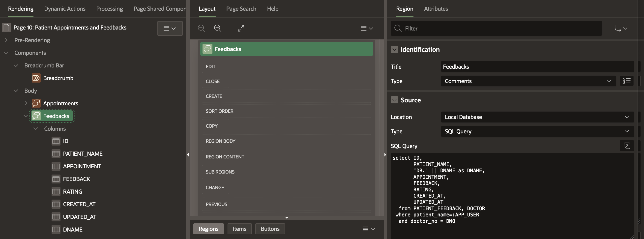644x239 pixels.
Task: Click the Feedbacks region icon in tree
Action: (36, 116)
